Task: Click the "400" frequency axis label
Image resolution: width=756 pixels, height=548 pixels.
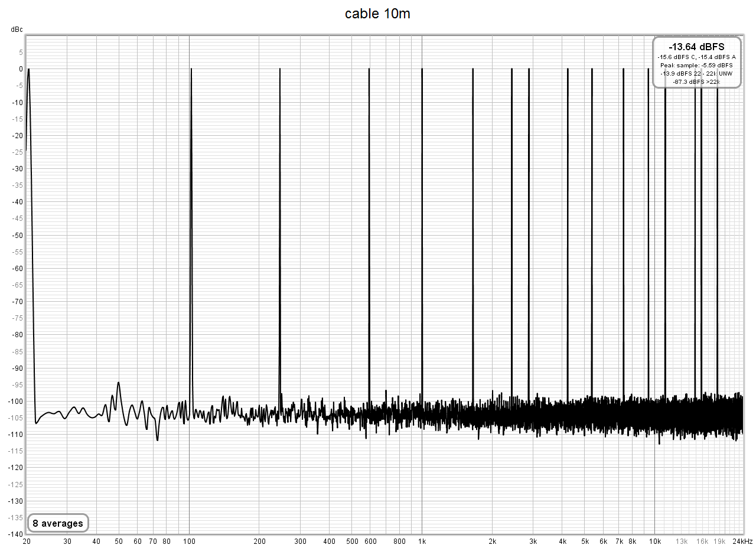Action: 329,541
